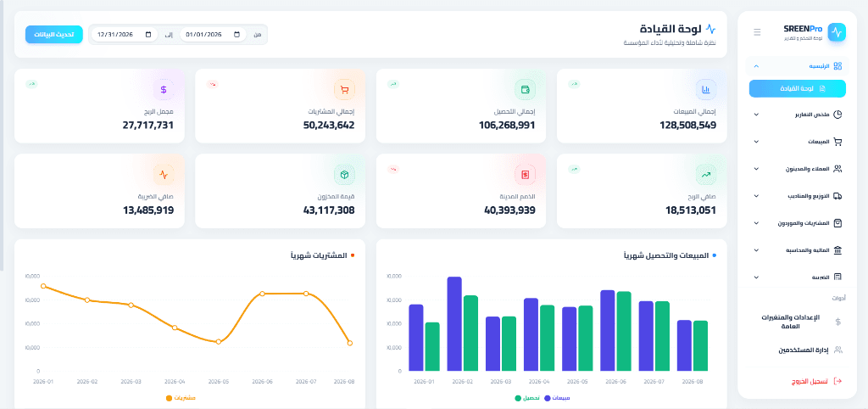Screen dimensions: 868x409
Task: Collapse the الرئيسية section chevron
Action: [x=757, y=66]
